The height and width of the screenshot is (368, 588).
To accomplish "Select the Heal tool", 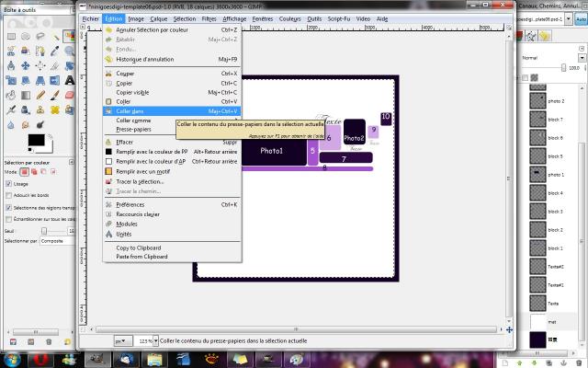I will click(55, 109).
